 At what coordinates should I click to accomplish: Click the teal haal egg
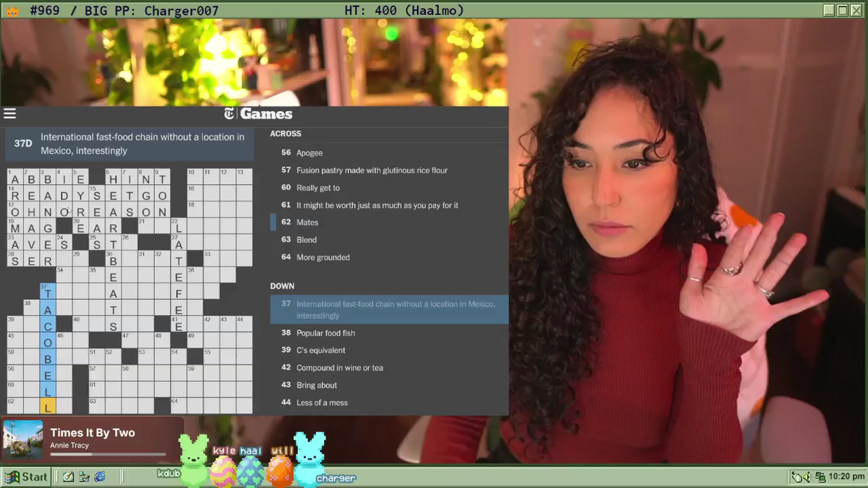250,471
